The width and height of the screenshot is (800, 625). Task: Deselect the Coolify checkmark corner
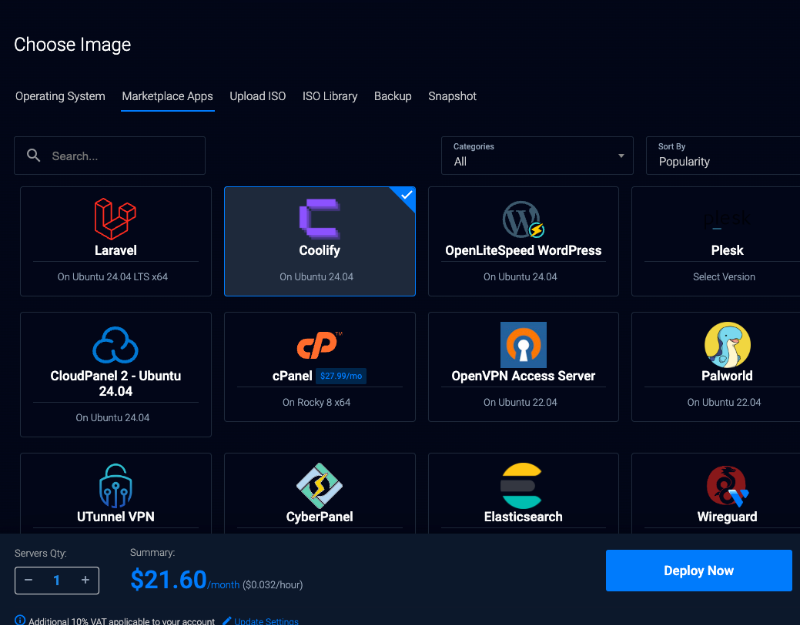tap(406, 195)
